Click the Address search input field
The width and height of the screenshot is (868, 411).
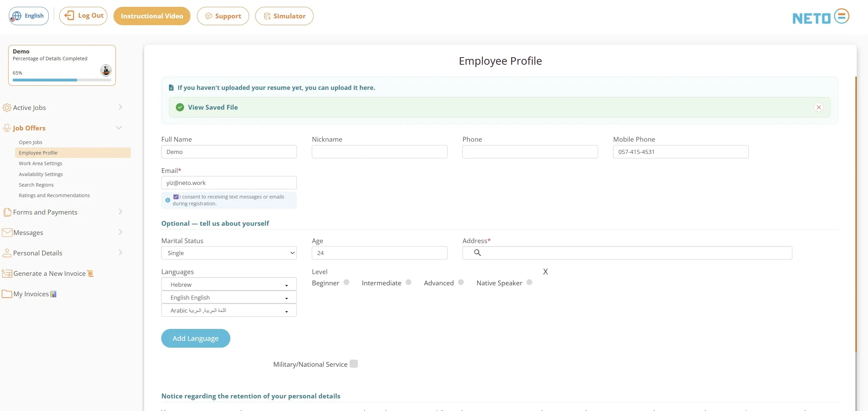point(627,253)
